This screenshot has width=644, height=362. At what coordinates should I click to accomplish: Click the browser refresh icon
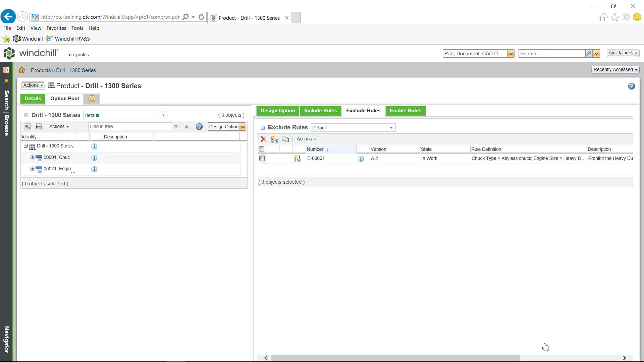pos(201,17)
